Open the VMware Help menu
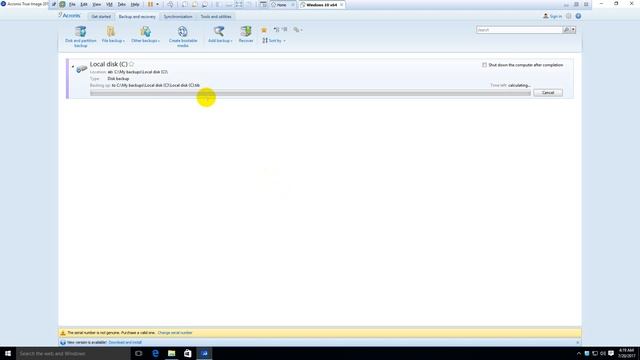640x360 pixels. click(x=135, y=4)
